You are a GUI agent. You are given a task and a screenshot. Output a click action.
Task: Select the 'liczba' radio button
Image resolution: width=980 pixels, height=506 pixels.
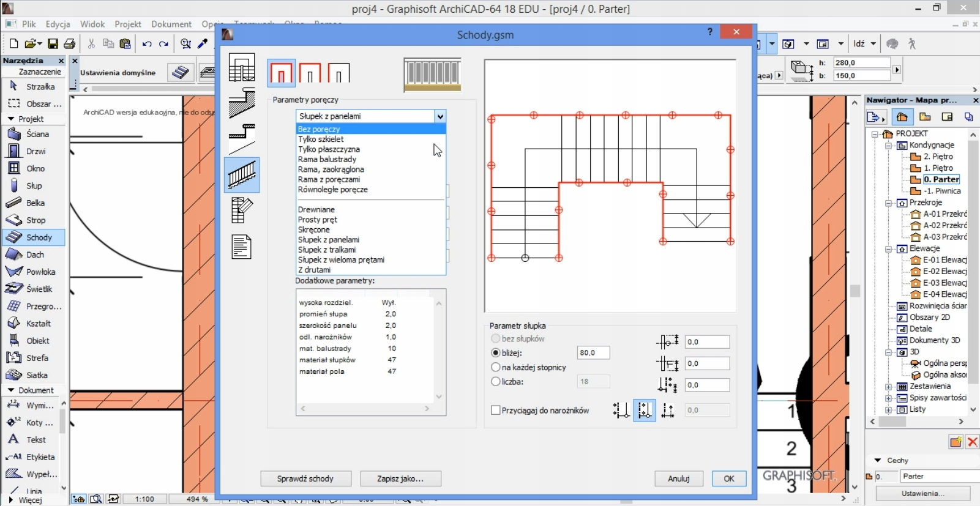[x=496, y=381]
